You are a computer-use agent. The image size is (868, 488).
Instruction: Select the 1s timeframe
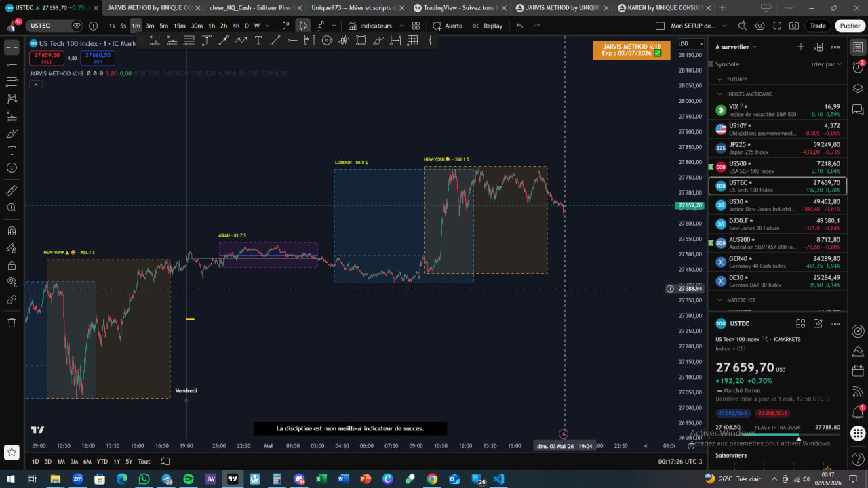[x=112, y=26]
